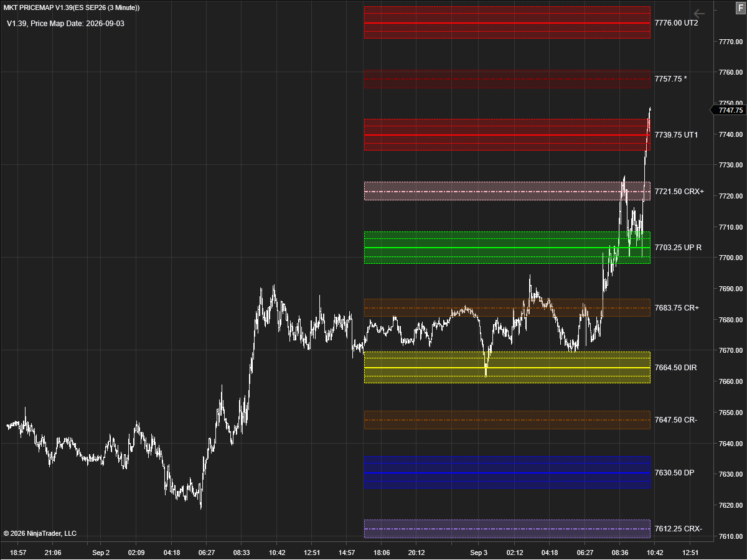This screenshot has height=560, width=747.
Task: Click the 7650.00 price axis label
Action: [x=730, y=413]
